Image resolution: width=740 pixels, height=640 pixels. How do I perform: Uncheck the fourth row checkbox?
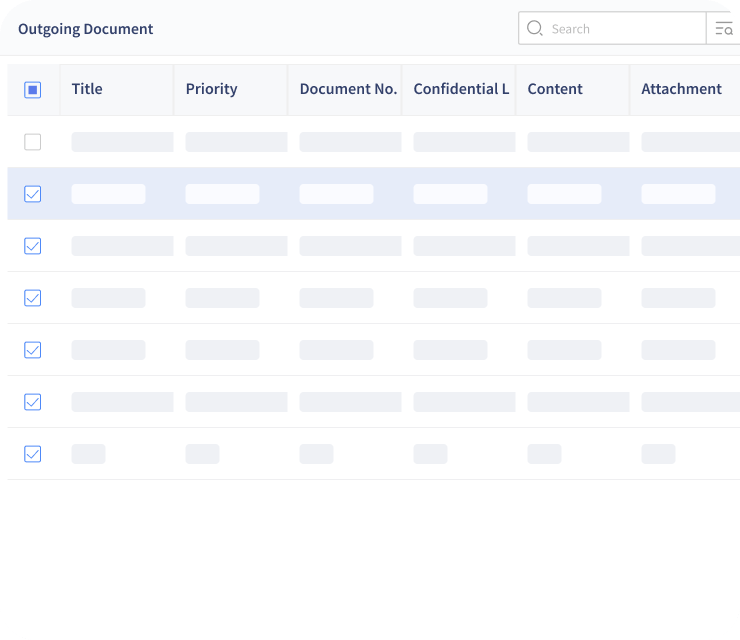pos(33,298)
